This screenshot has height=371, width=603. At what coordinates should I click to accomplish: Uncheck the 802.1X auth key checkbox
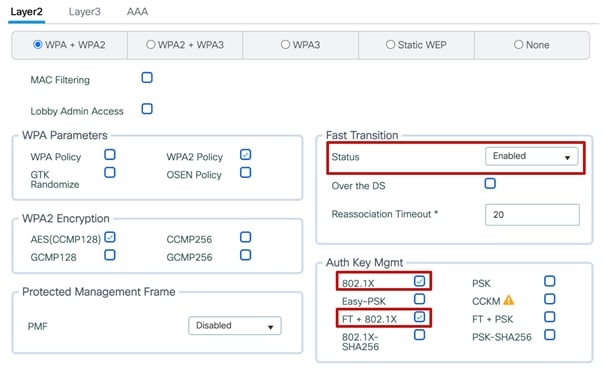(420, 281)
